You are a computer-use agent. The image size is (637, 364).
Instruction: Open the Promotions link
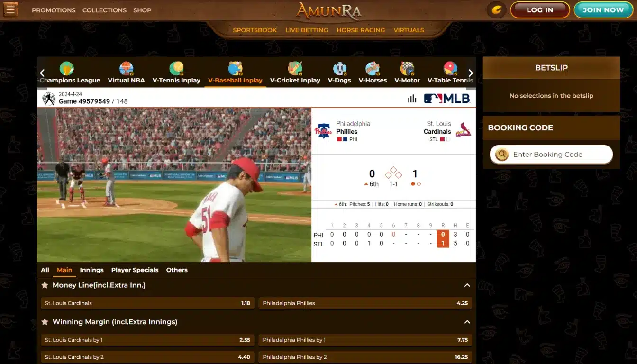54,10
